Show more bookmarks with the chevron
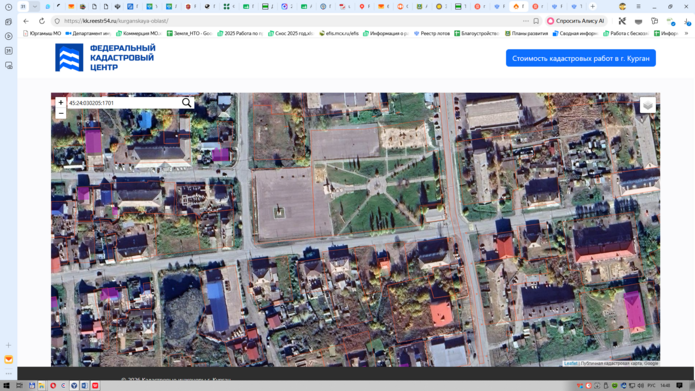 687,33
